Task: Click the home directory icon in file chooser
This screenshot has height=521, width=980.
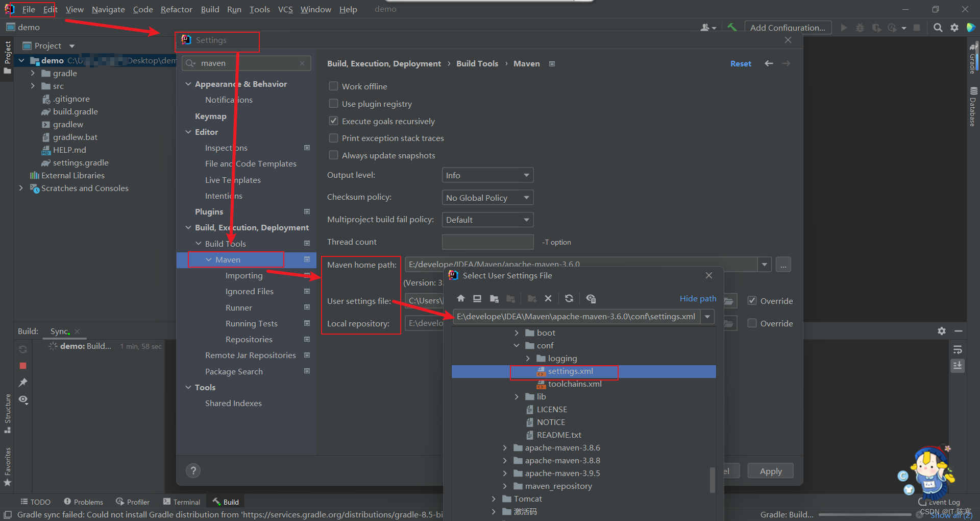Action: tap(461, 298)
